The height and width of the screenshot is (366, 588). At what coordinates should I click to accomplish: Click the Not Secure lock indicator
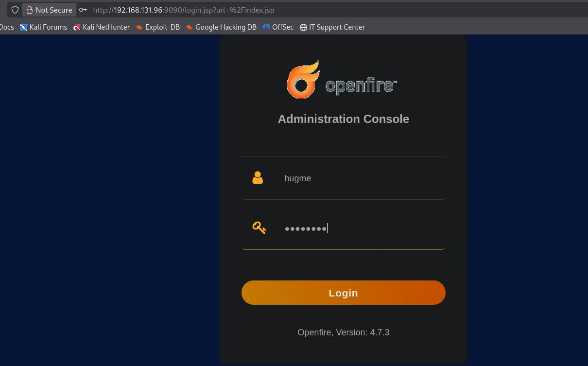(49, 10)
